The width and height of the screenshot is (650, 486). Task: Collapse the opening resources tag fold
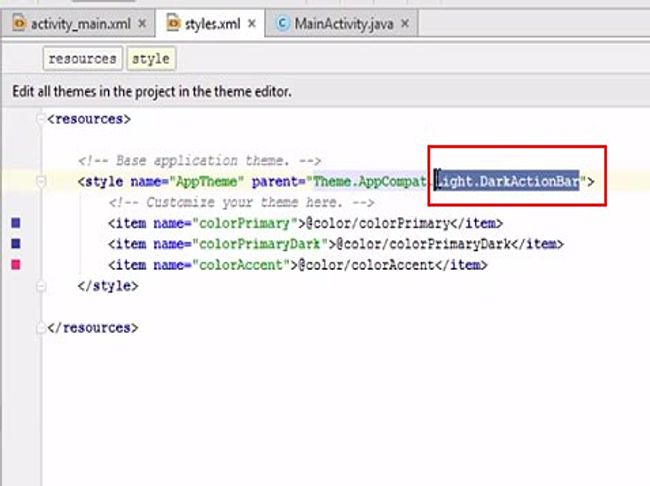coord(41,119)
